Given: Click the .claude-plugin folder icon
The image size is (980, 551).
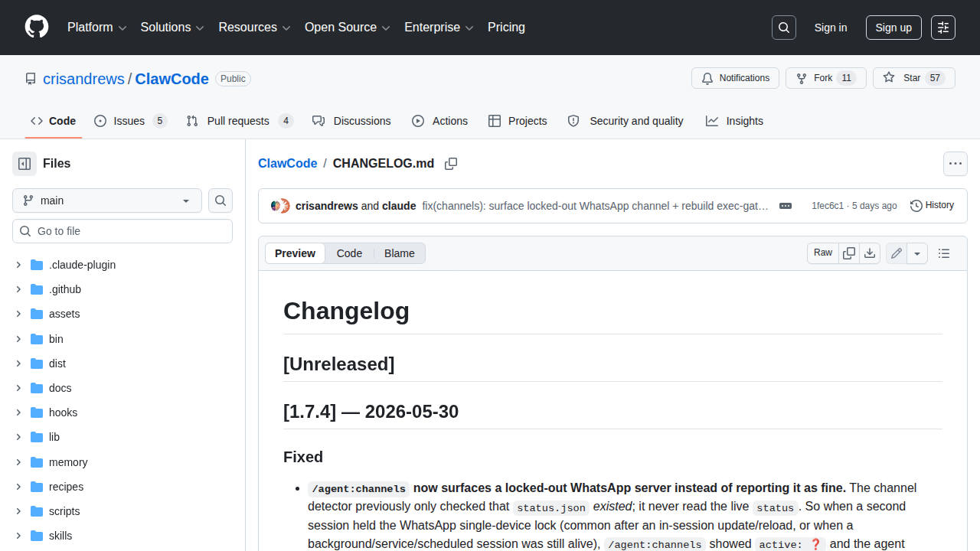Looking at the screenshot, I should (x=37, y=265).
